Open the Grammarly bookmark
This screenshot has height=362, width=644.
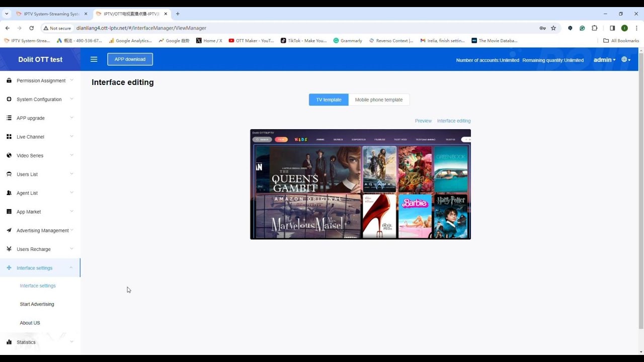click(x=348, y=41)
